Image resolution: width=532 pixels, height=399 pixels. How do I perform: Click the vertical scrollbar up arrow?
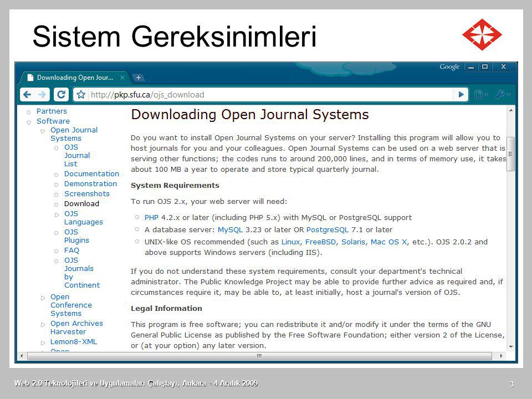pyautogui.click(x=510, y=111)
